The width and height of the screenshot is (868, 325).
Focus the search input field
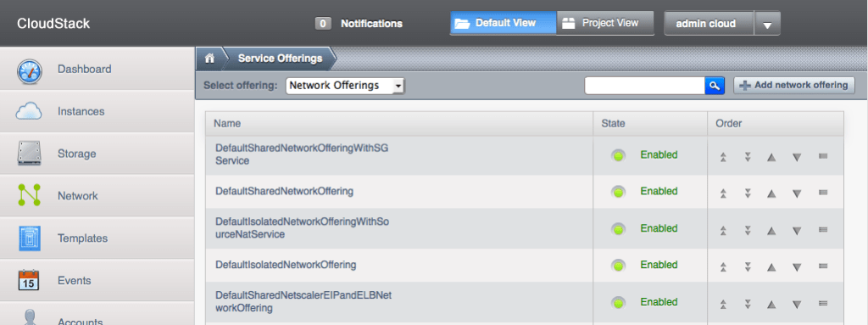point(644,86)
